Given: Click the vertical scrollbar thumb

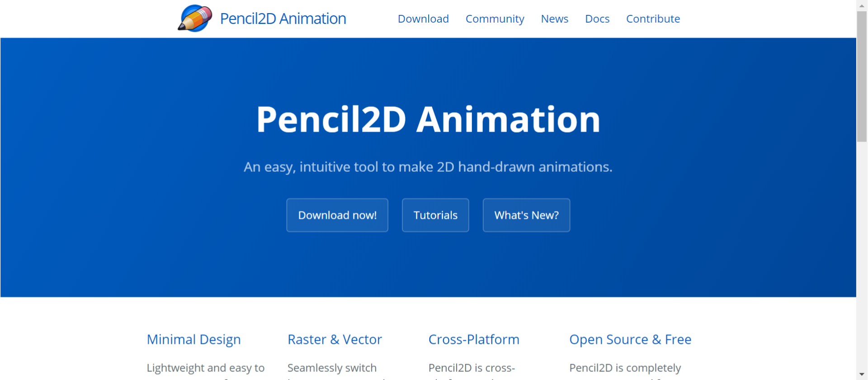Looking at the screenshot, I should (862, 77).
